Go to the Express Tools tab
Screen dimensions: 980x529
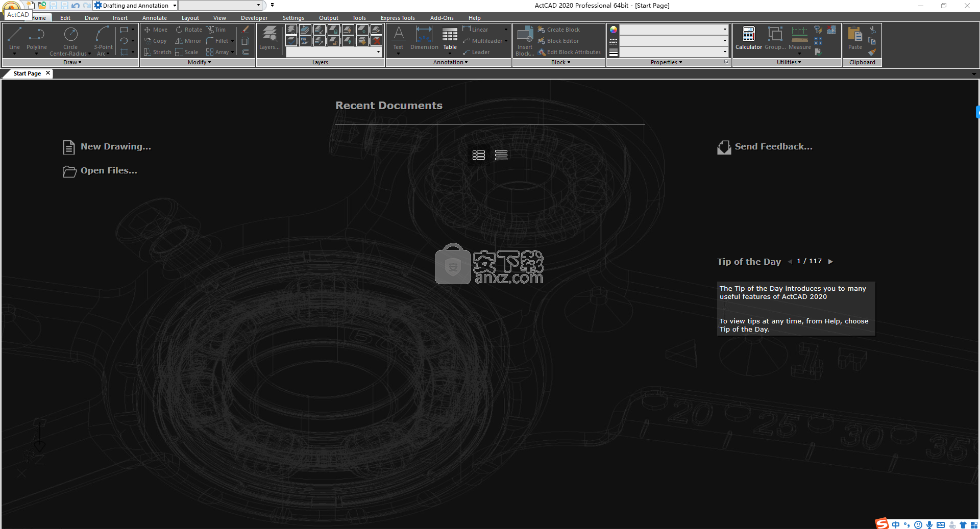(x=398, y=18)
